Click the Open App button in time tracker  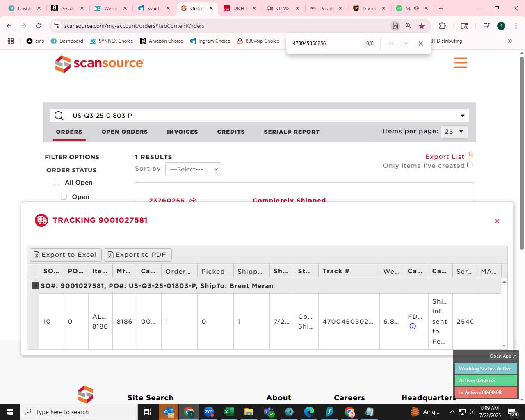click(x=503, y=356)
